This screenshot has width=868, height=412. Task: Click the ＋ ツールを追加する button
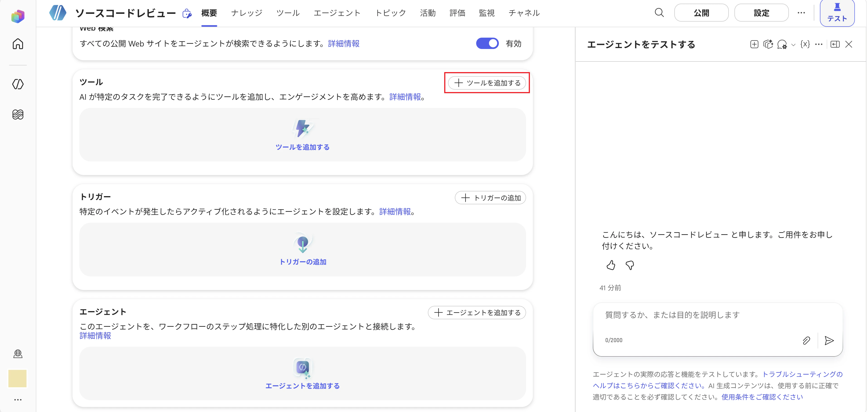487,83
